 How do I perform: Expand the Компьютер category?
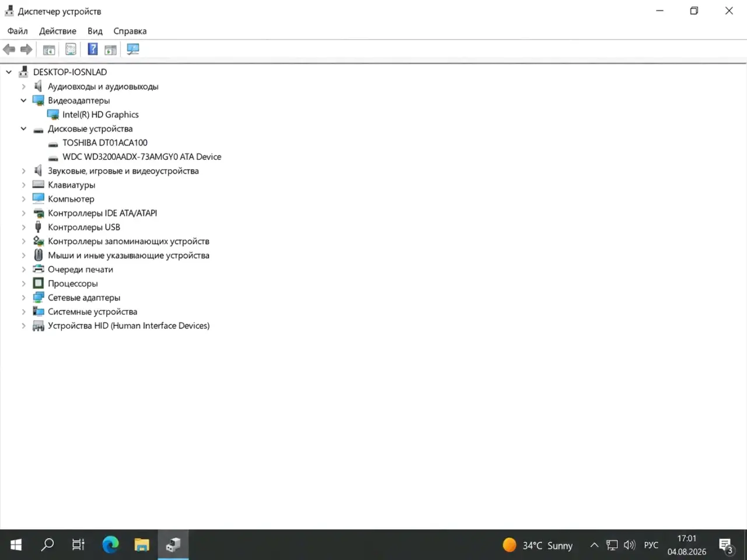tap(23, 199)
